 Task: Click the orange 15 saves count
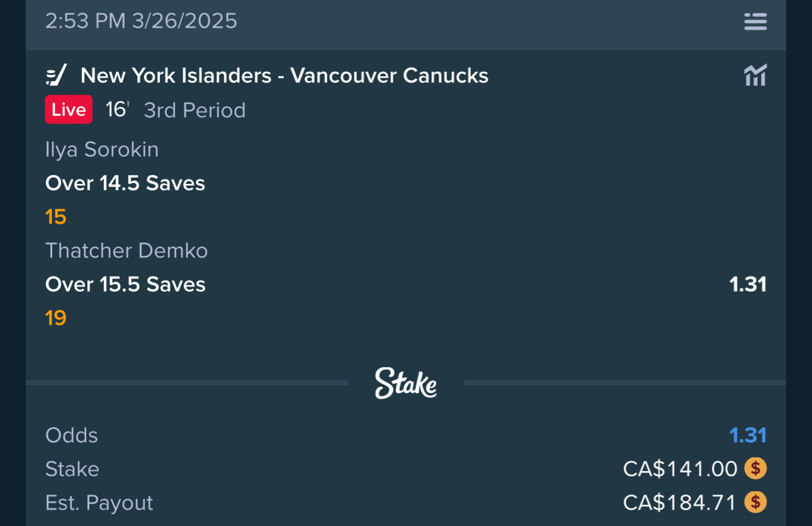(56, 217)
